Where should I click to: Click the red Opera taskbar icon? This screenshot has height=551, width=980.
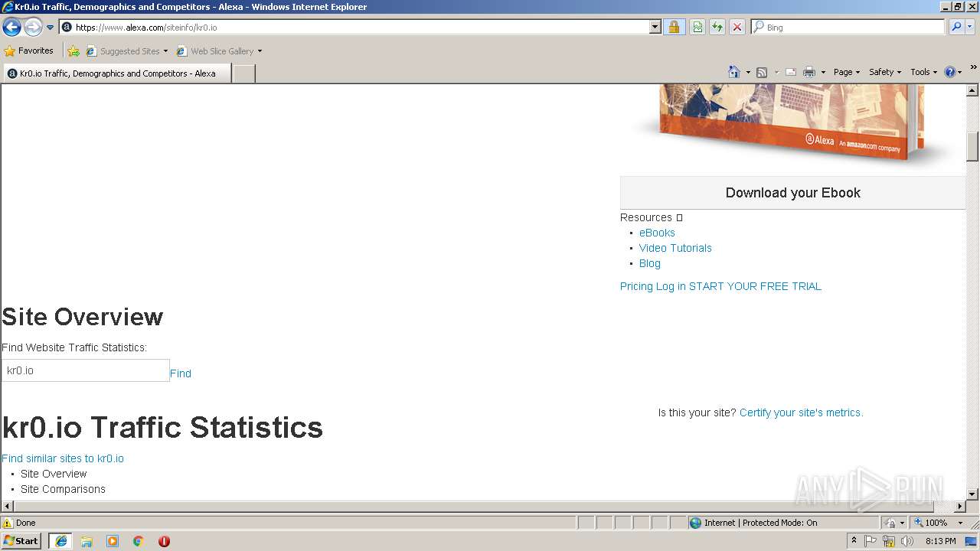164,541
